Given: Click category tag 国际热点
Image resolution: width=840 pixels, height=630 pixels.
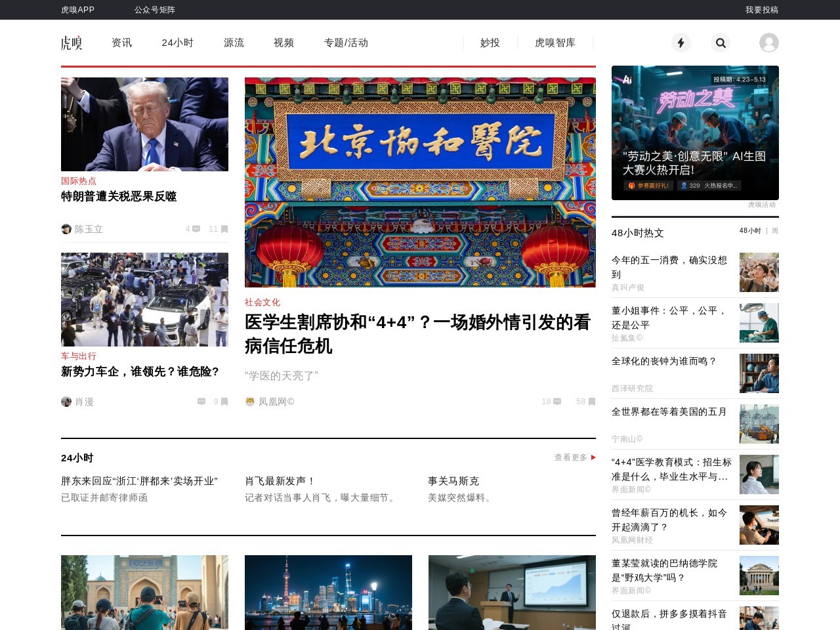Looking at the screenshot, I should click(79, 181).
